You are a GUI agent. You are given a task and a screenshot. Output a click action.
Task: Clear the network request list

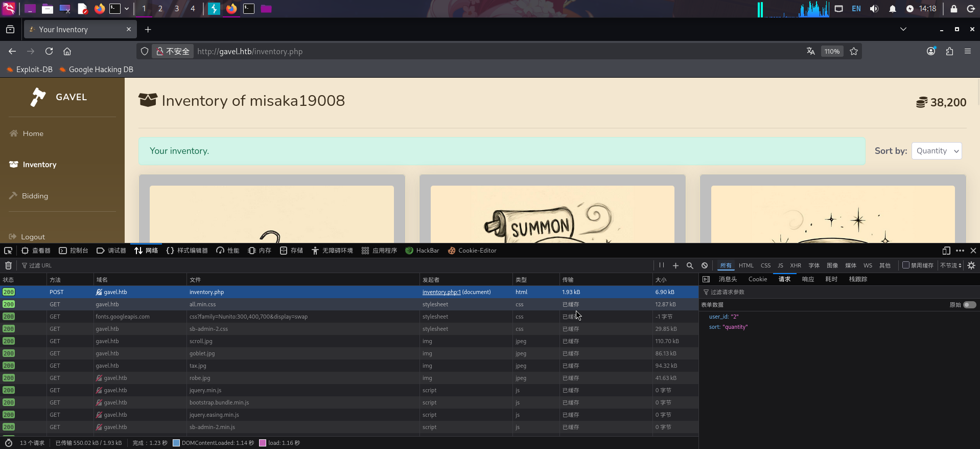8,265
